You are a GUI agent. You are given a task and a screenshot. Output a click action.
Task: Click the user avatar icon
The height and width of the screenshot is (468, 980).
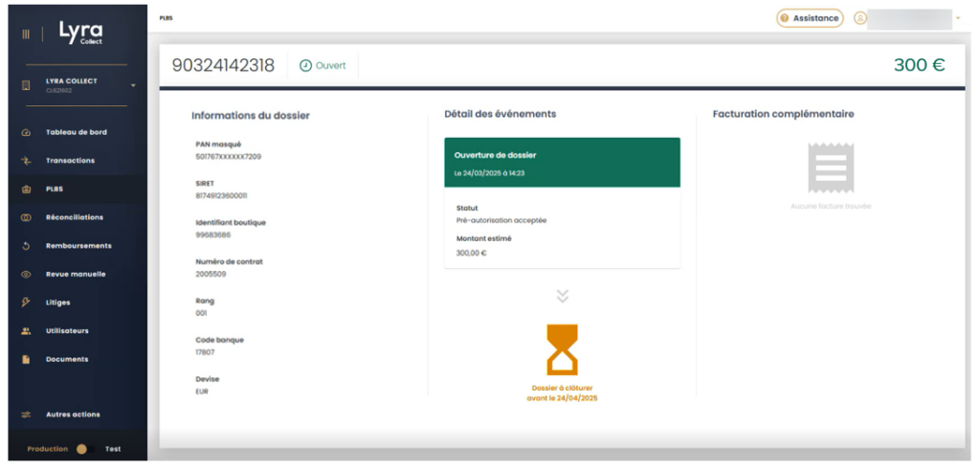[860, 18]
